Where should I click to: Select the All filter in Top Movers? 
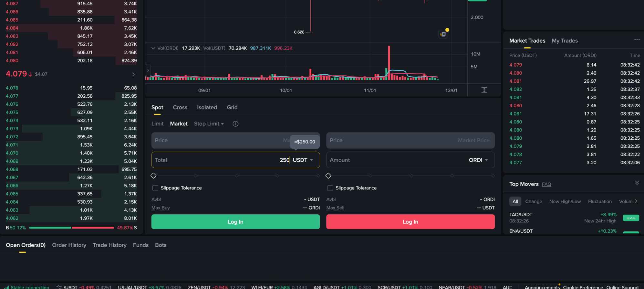coord(515,201)
